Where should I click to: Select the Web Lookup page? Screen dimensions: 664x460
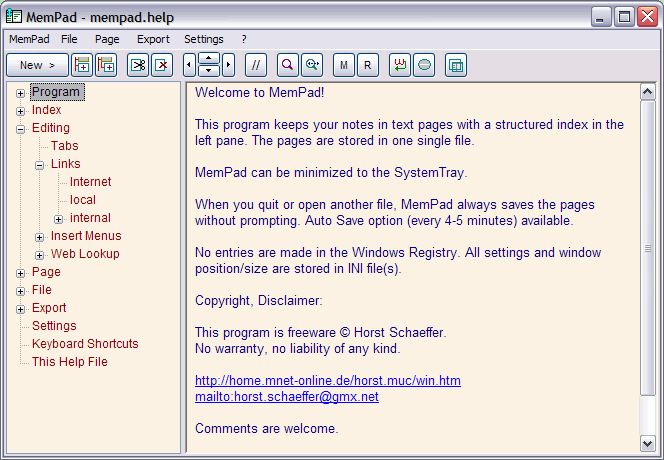tap(85, 254)
